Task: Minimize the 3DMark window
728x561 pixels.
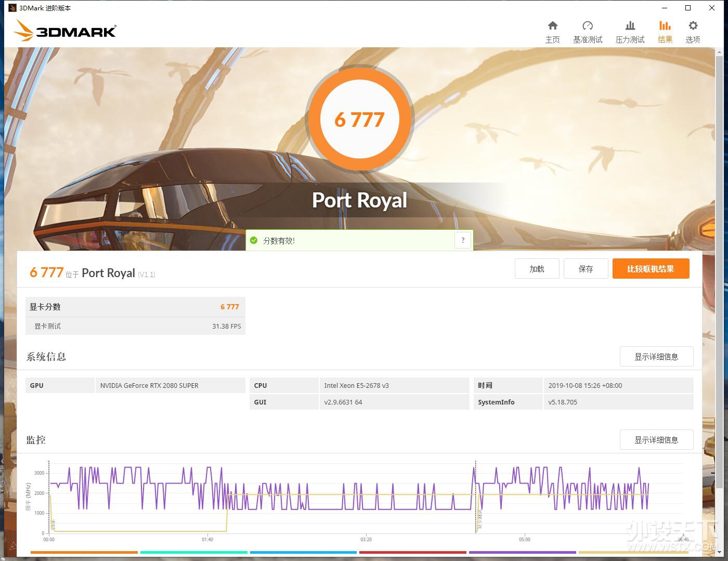Action: 665,8
